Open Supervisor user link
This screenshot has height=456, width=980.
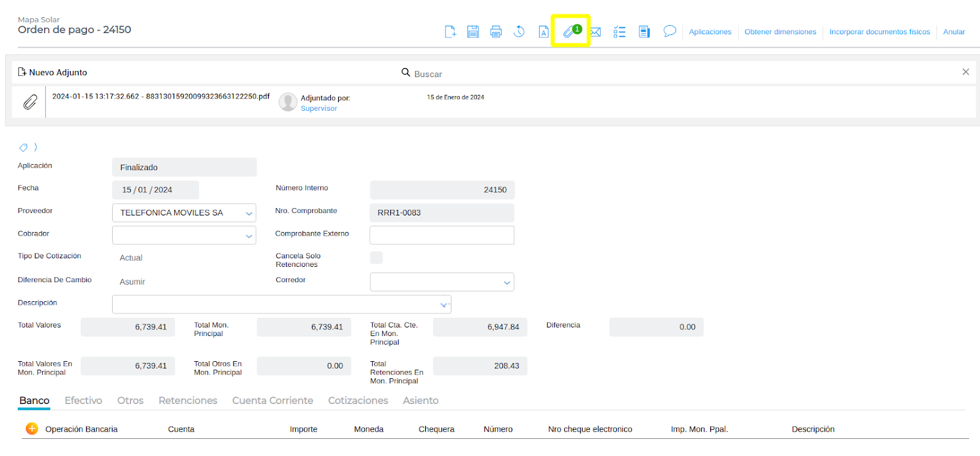click(318, 108)
